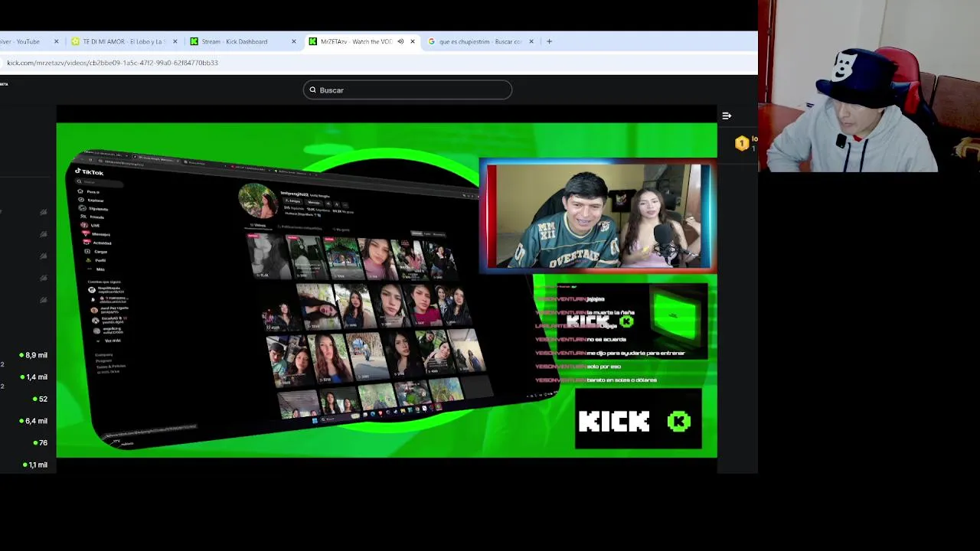The height and width of the screenshot is (551, 980).
Task: Close the Kick Dashboard tab
Action: coord(294,41)
